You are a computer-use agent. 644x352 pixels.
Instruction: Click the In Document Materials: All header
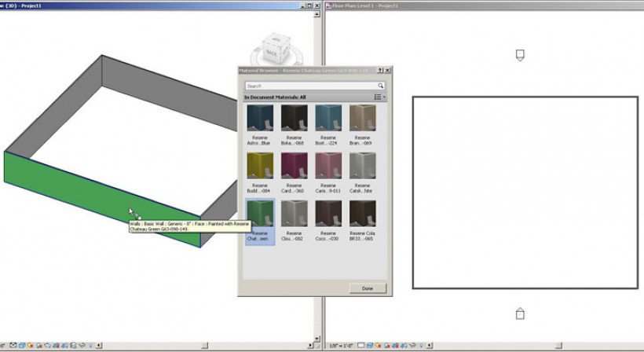pyautogui.click(x=275, y=97)
